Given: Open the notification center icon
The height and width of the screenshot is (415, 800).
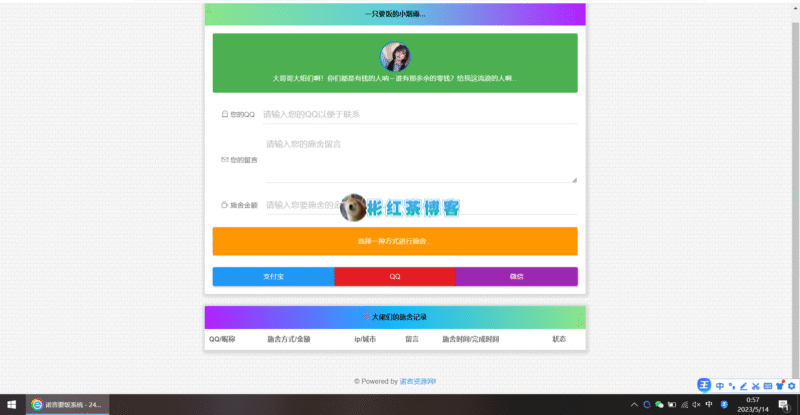Looking at the screenshot, I should point(784,405).
